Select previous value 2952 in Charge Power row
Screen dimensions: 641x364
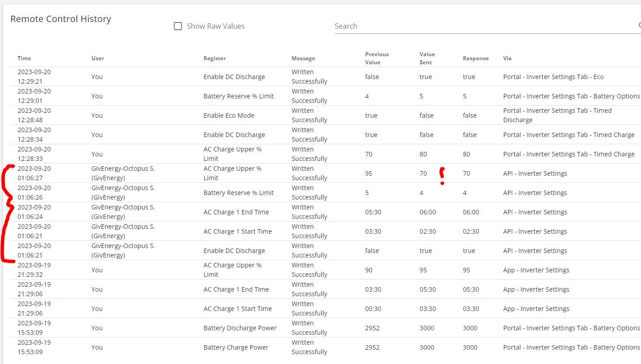pos(372,347)
